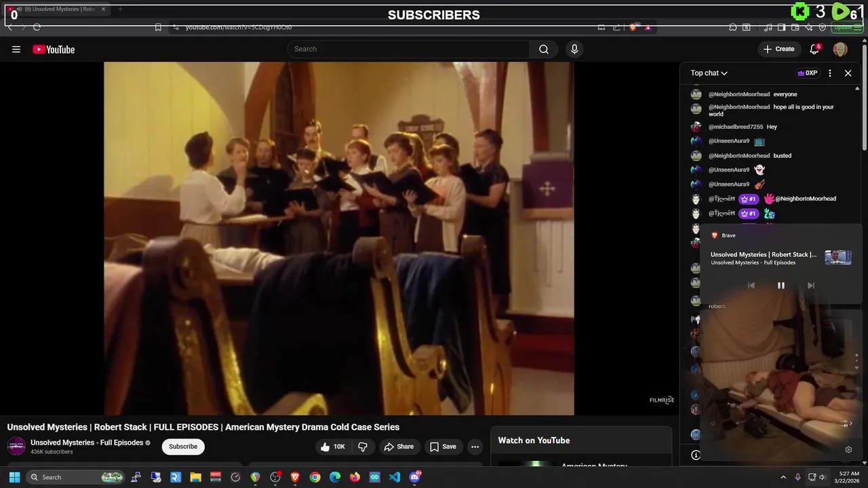Go to YouTube home via logo

[54, 49]
